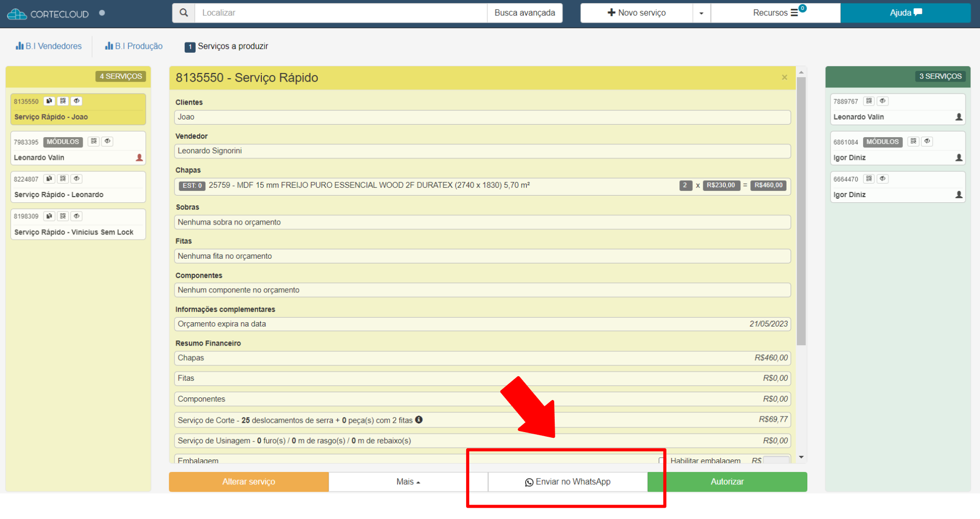Open the B.I Vendedores tab

(x=49, y=46)
